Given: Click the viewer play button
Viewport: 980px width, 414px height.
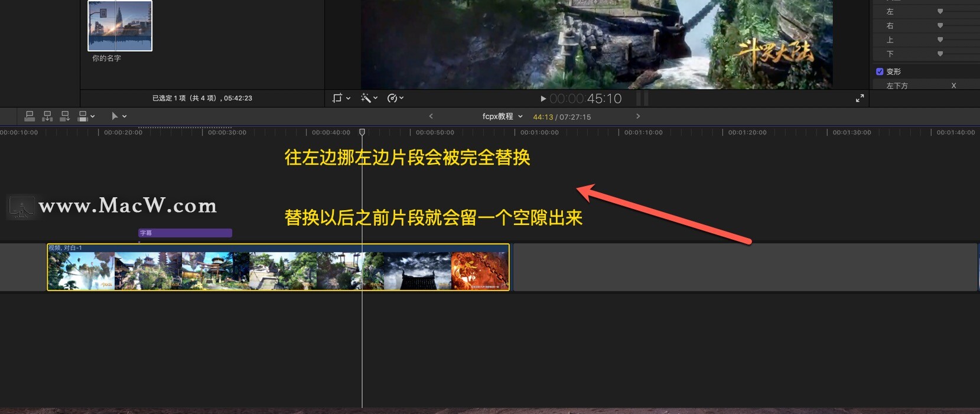Looking at the screenshot, I should 543,99.
